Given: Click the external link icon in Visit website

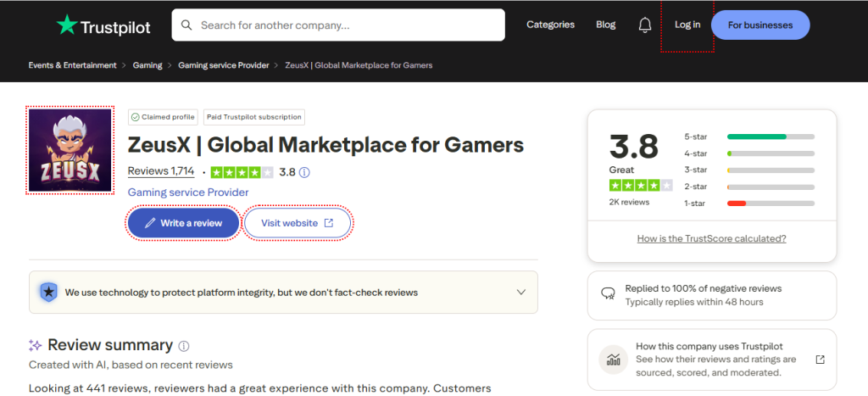Looking at the screenshot, I should pyautogui.click(x=329, y=223).
